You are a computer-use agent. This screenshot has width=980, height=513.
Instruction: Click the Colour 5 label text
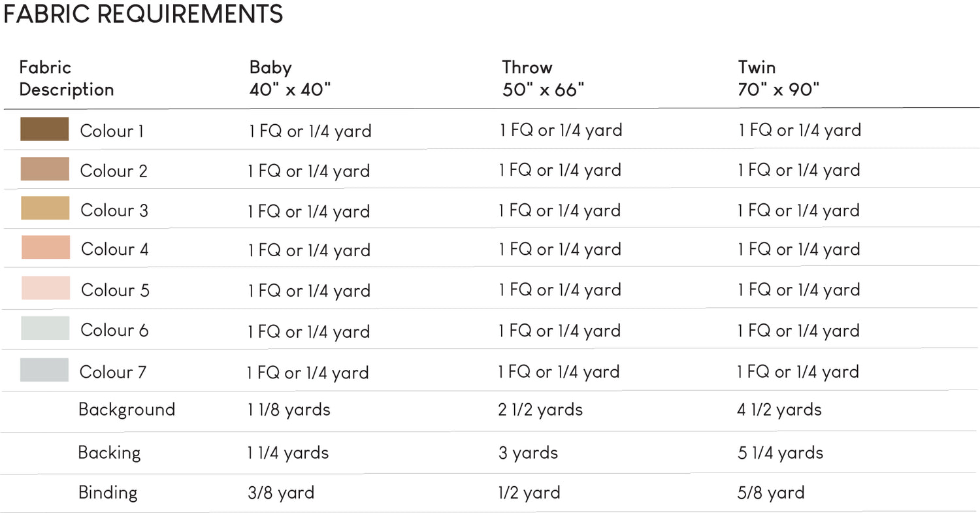click(115, 290)
